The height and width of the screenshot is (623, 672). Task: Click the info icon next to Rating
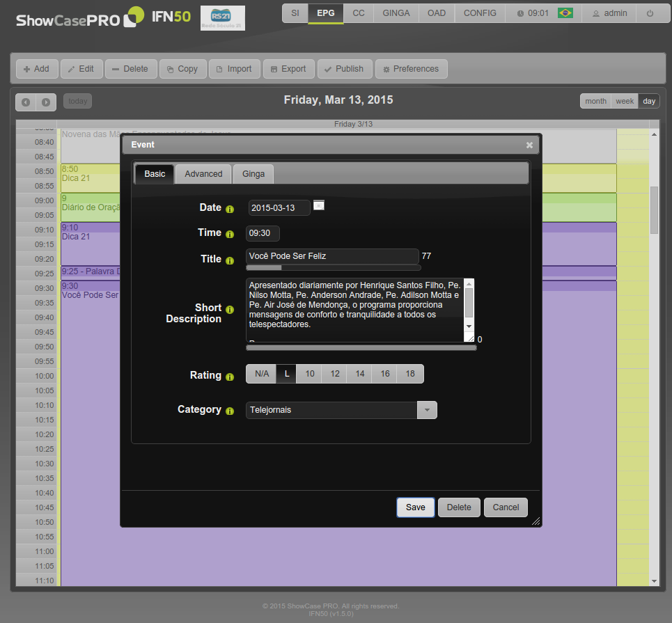[x=229, y=376]
